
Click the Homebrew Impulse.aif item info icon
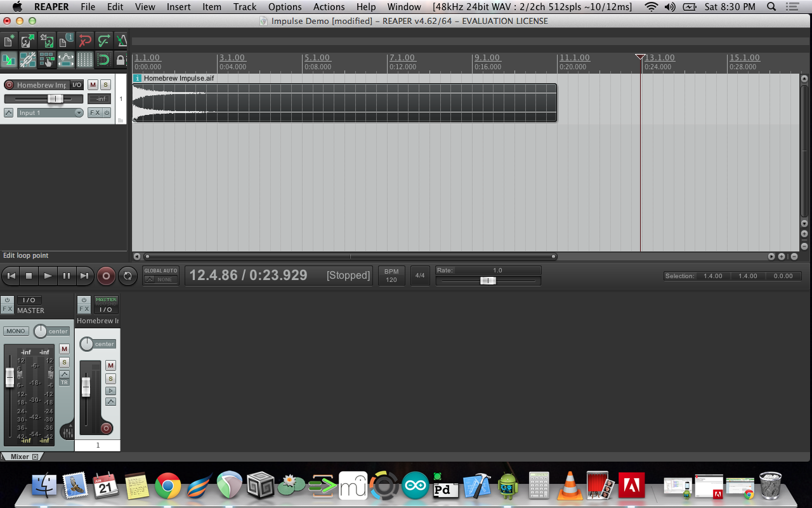(x=138, y=78)
